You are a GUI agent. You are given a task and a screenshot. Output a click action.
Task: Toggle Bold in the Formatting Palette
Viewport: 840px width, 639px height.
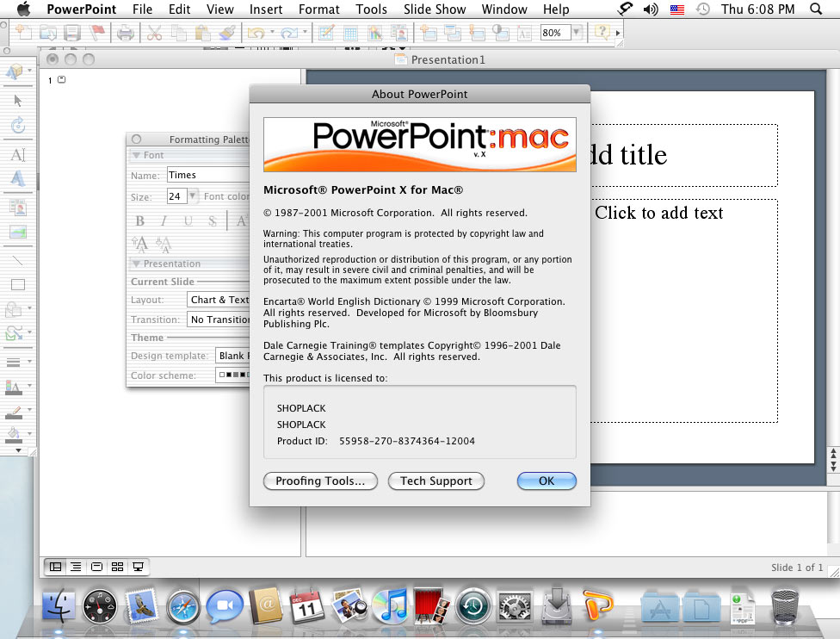pyautogui.click(x=140, y=221)
